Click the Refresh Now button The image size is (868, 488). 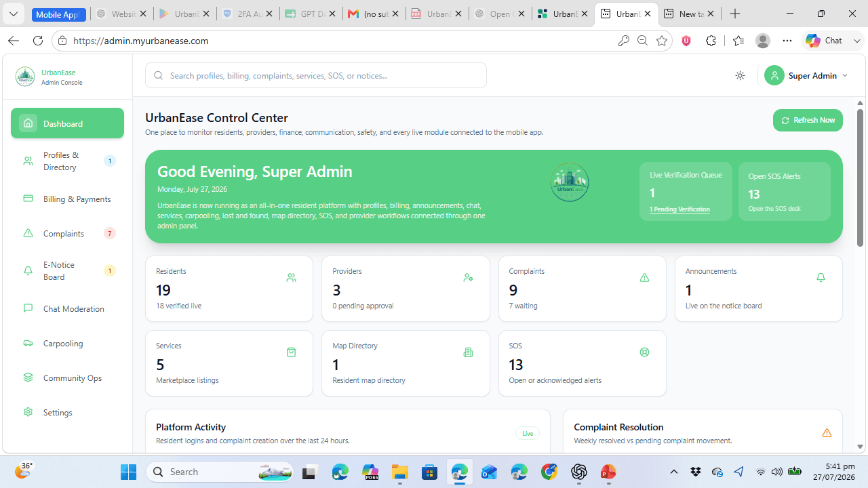point(808,121)
